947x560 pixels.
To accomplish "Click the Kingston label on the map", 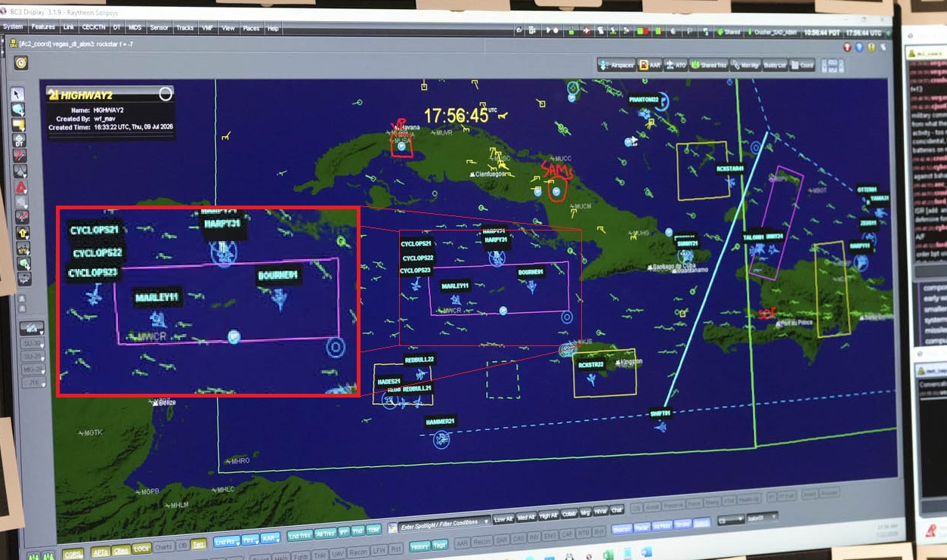I will coord(630,362).
